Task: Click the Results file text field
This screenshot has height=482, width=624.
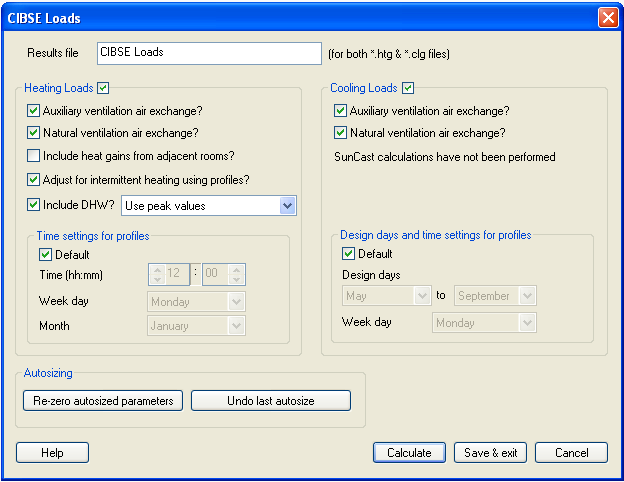Action: 208,52
